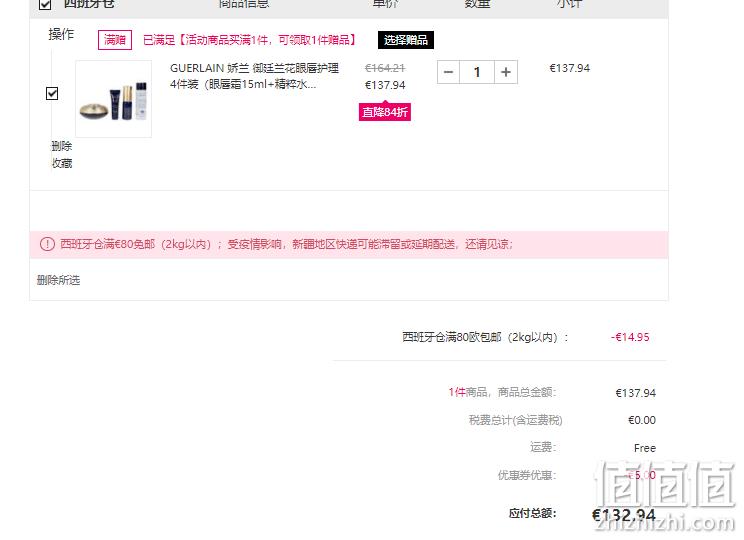This screenshot has height=540, width=744.
Task: Toggle the 西班牙仓 select-all checkbox
Action: (x=45, y=4)
